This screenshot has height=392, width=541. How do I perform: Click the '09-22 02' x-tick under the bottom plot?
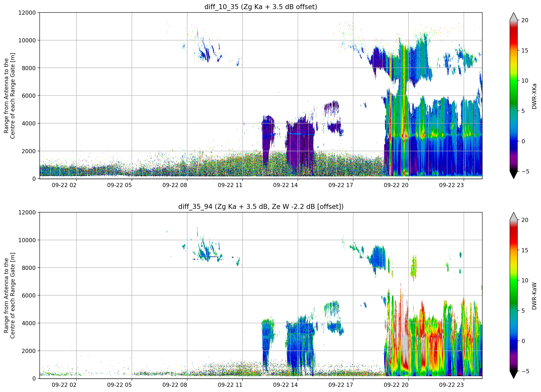64,385
